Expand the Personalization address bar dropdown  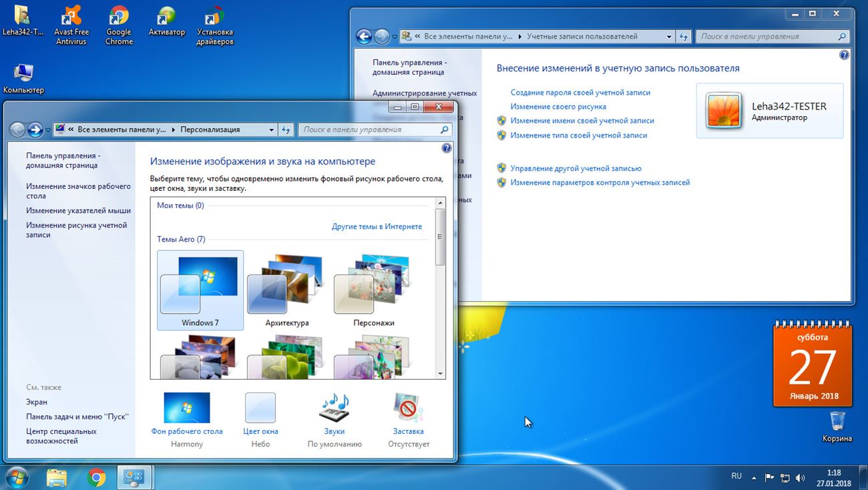point(271,130)
